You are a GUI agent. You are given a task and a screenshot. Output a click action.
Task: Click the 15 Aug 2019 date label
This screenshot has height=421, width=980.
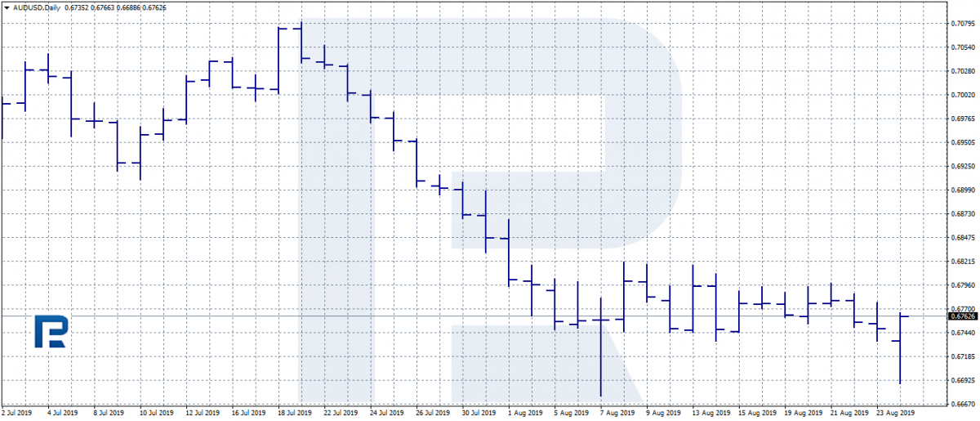756,414
